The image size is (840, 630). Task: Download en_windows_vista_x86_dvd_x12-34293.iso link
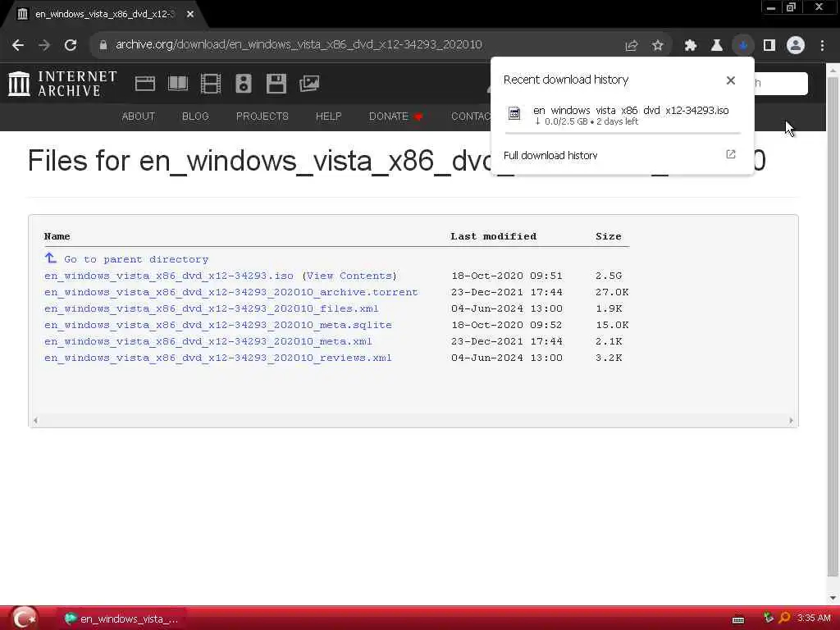coord(169,276)
